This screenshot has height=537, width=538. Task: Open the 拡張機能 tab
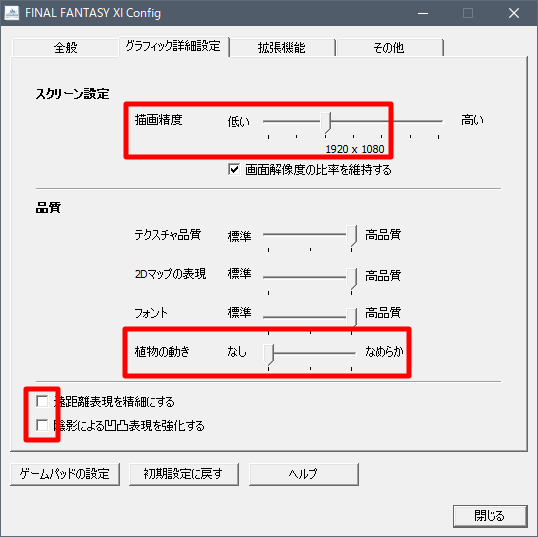(282, 47)
